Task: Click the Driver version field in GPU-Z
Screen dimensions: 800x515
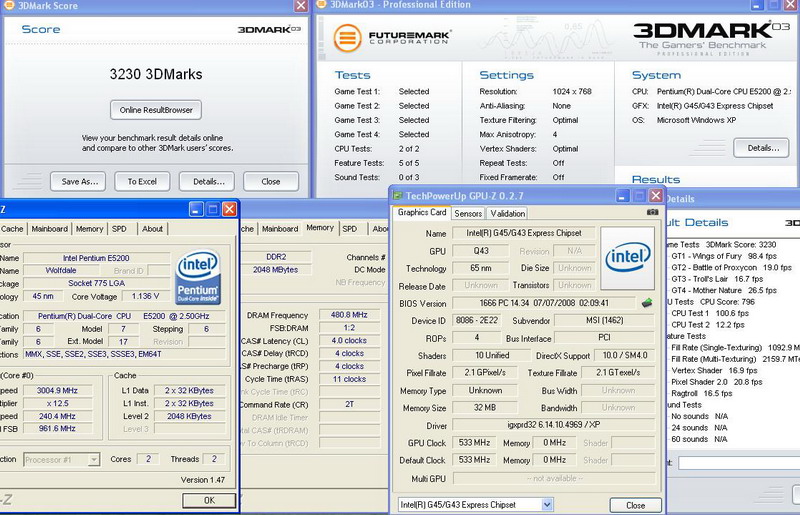Action: pyautogui.click(x=554, y=425)
